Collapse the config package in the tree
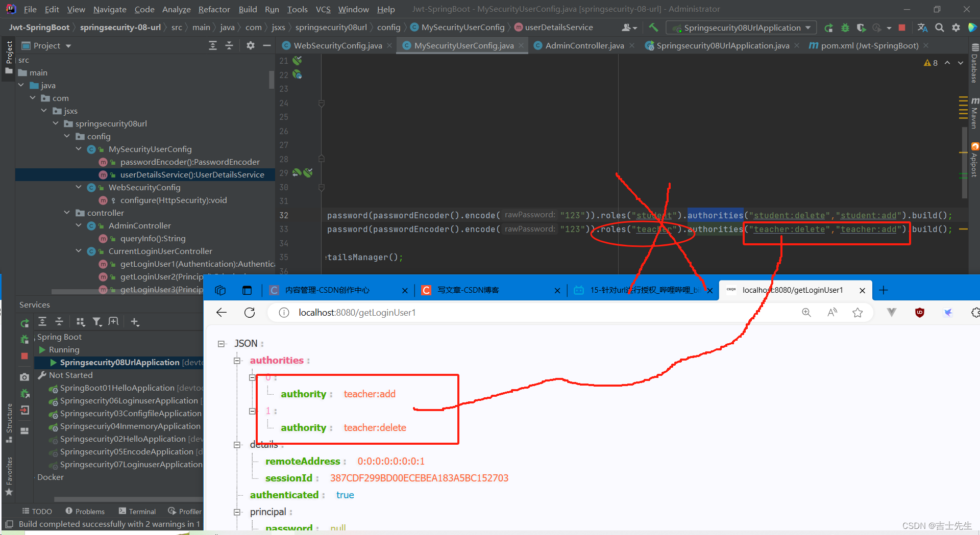This screenshot has height=535, width=980. [x=67, y=136]
